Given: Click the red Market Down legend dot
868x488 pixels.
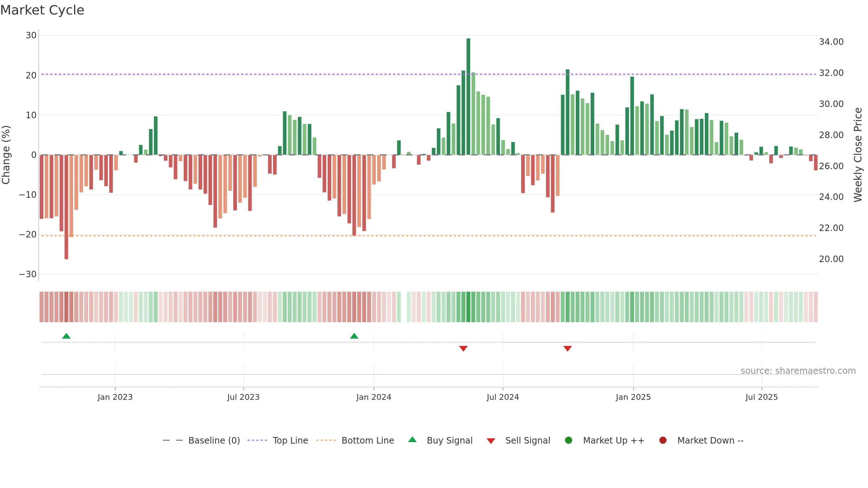Looking at the screenshot, I should click(x=663, y=440).
